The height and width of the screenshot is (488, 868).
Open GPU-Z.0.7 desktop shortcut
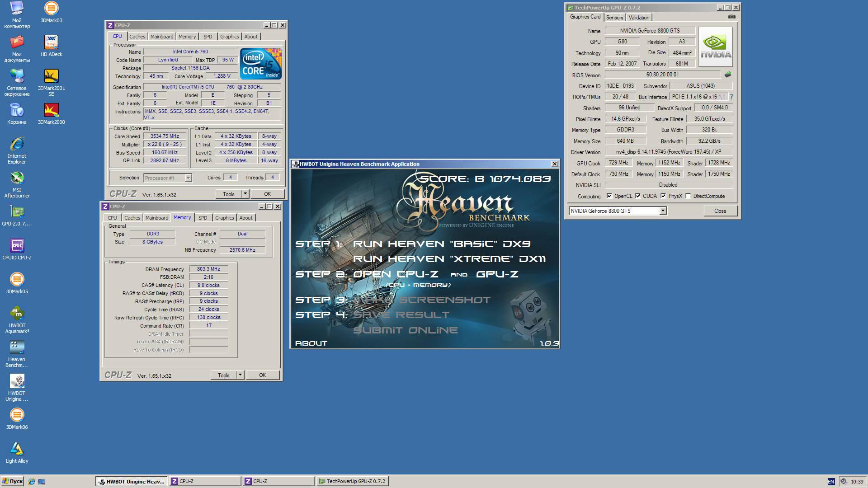pos(17,215)
